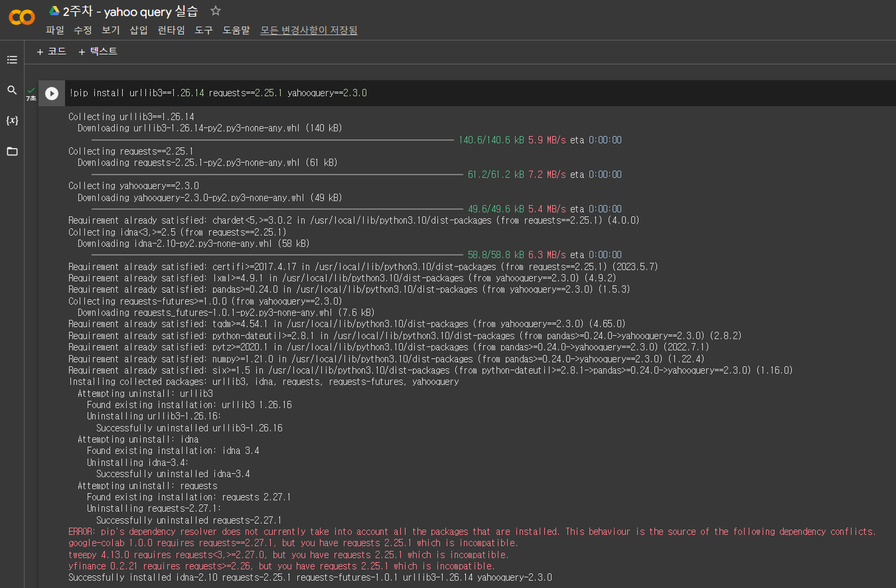The width and height of the screenshot is (896, 588).
Task: Click the 'Downloading requests_futures-1.0.1' line
Action: tap(226, 313)
